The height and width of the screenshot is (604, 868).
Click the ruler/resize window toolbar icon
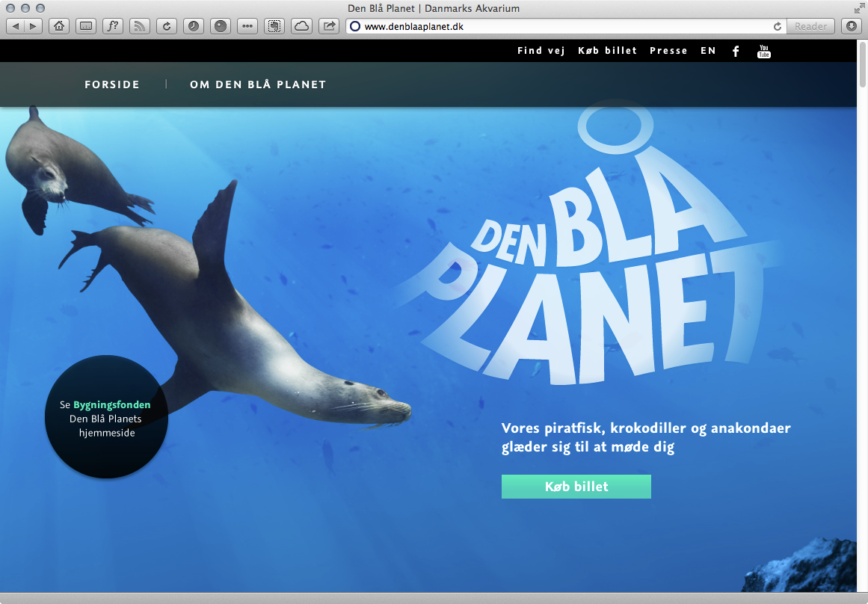point(86,26)
